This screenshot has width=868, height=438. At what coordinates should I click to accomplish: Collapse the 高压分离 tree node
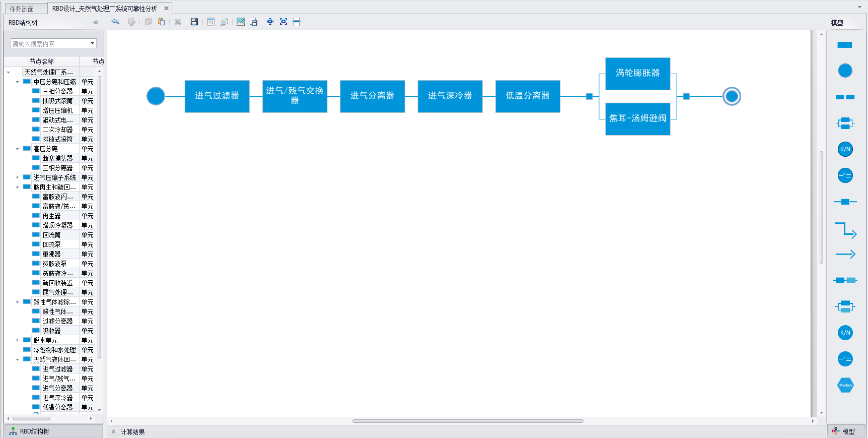click(17, 149)
